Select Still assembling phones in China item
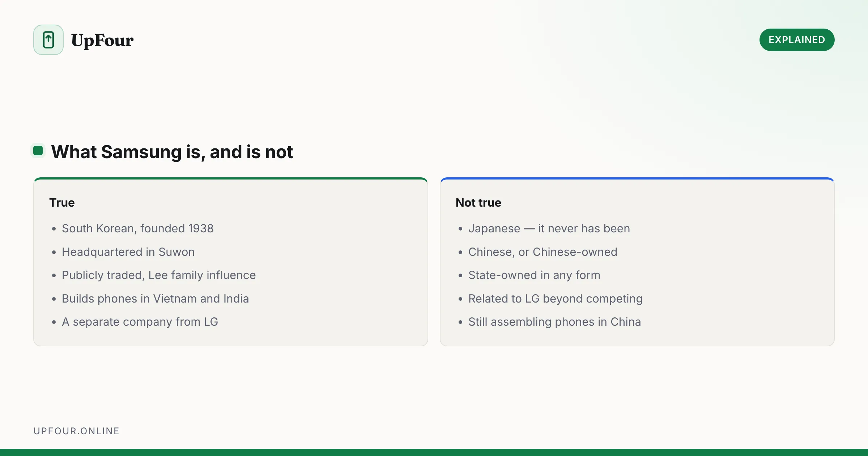The width and height of the screenshot is (868, 456). [554, 322]
